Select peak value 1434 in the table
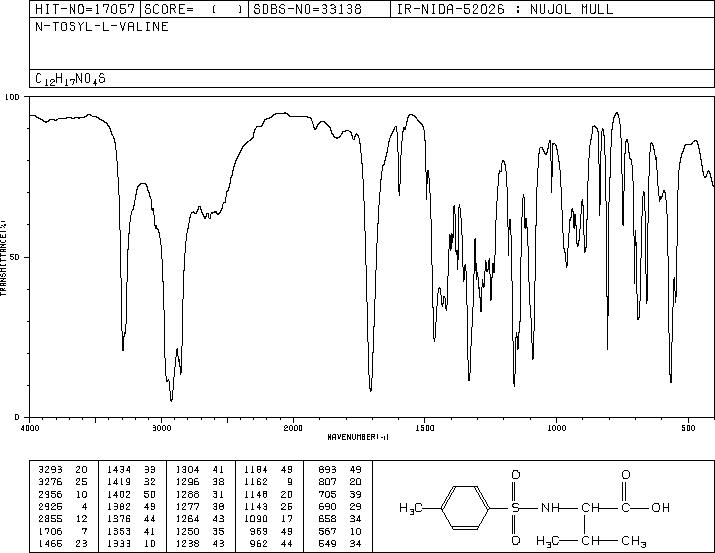Viewport: 715px width, 553px height. (x=119, y=470)
